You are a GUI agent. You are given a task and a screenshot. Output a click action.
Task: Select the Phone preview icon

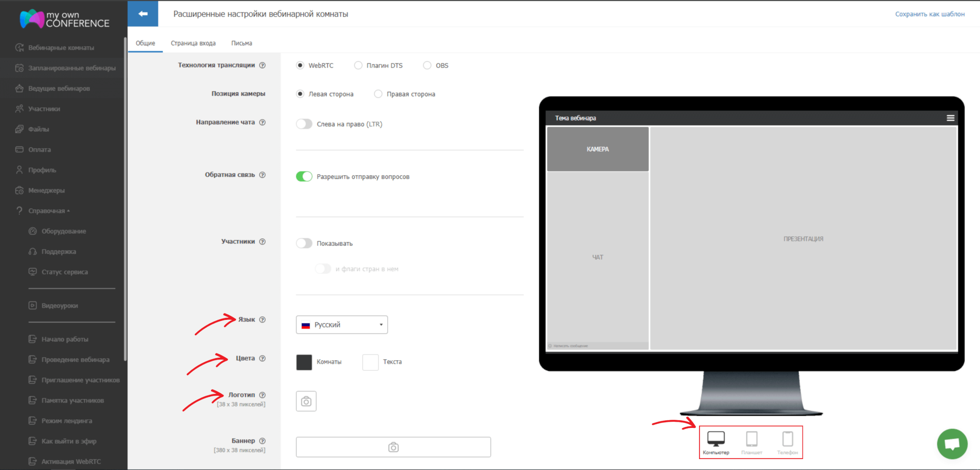pyautogui.click(x=787, y=439)
